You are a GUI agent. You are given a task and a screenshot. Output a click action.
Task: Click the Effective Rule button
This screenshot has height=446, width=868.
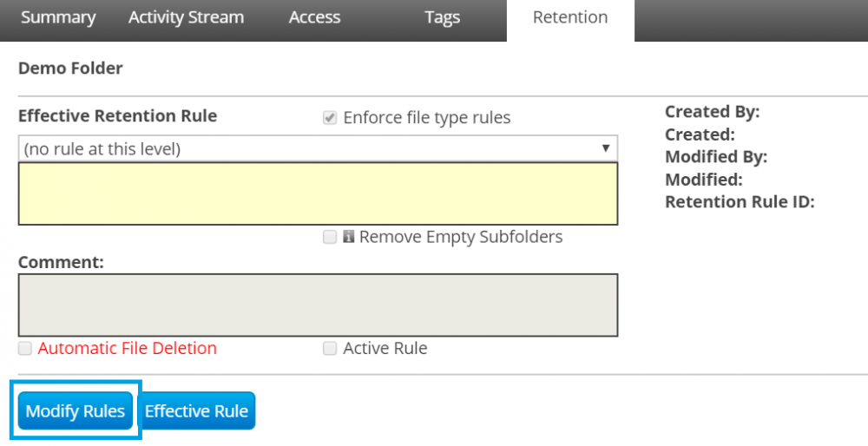196,411
